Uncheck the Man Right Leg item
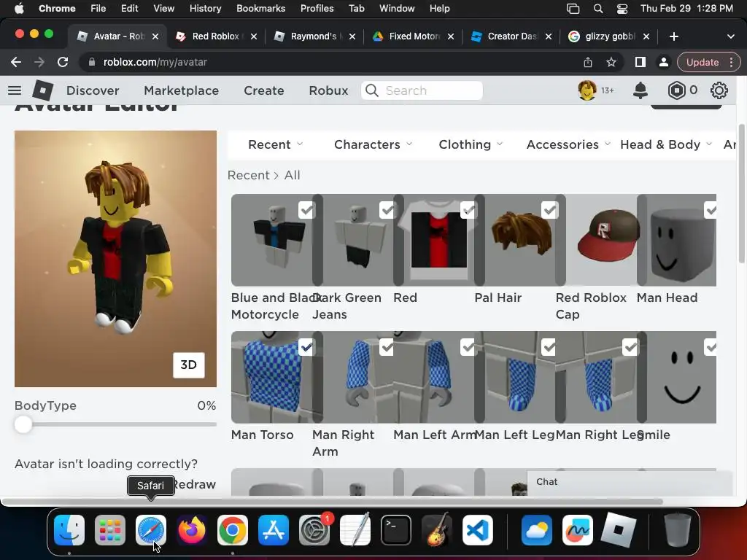747x560 pixels. coord(630,347)
